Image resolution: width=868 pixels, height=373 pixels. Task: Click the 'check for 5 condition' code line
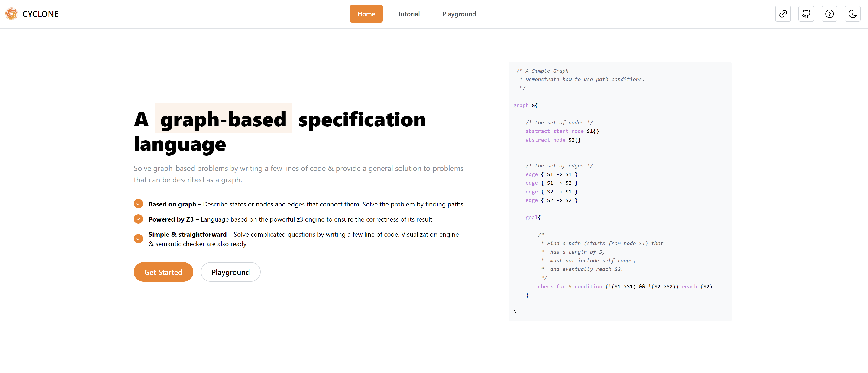pyautogui.click(x=625, y=286)
